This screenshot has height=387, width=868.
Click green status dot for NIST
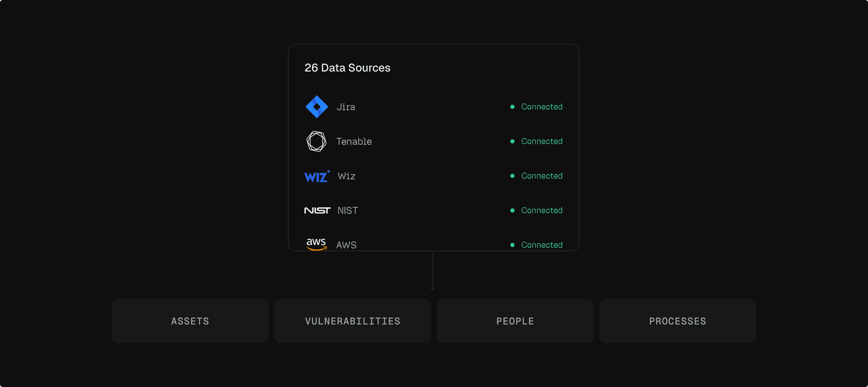point(512,210)
